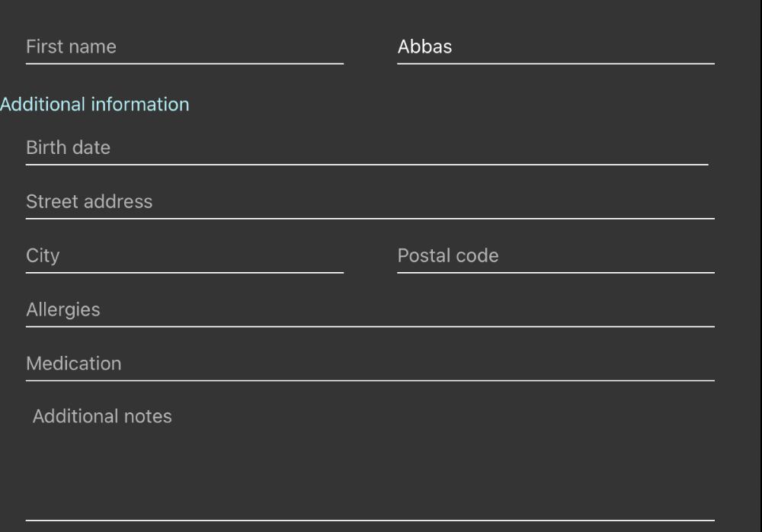Click the City placeholder label
The height and width of the screenshot is (532, 762).
(x=43, y=256)
